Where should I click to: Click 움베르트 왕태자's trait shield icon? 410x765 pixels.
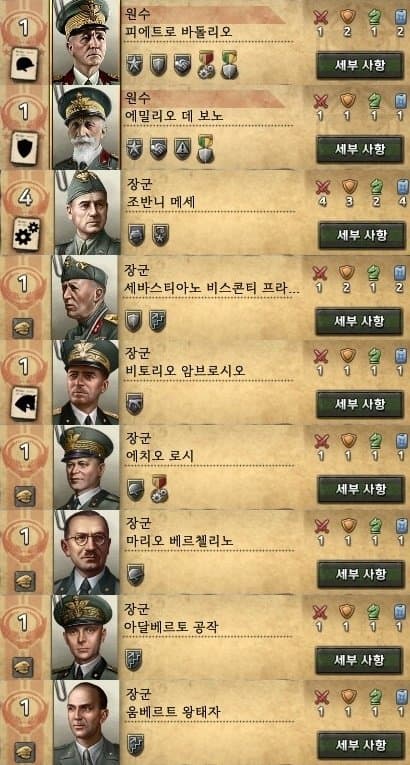(x=135, y=745)
